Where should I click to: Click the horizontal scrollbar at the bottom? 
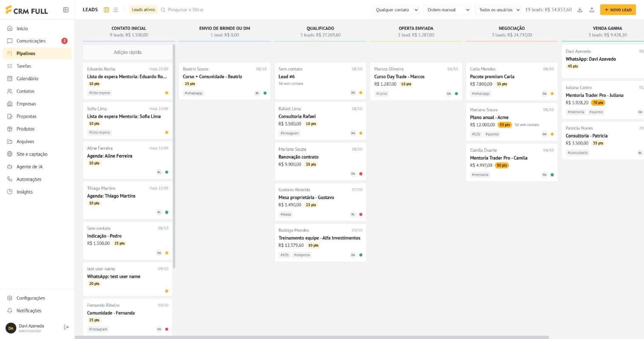(312, 337)
